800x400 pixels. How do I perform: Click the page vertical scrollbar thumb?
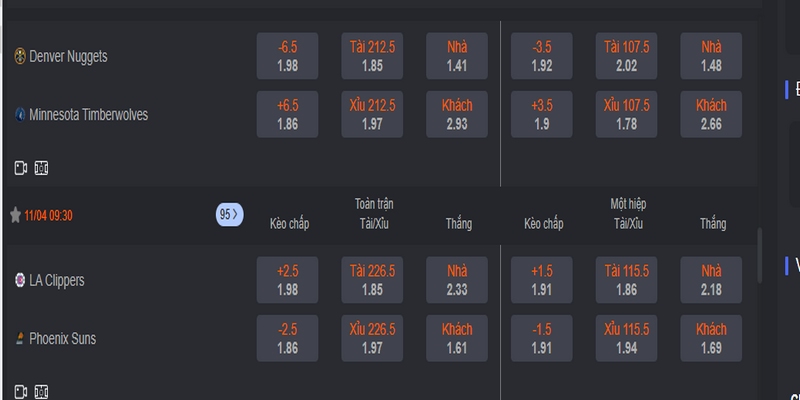(x=760, y=255)
